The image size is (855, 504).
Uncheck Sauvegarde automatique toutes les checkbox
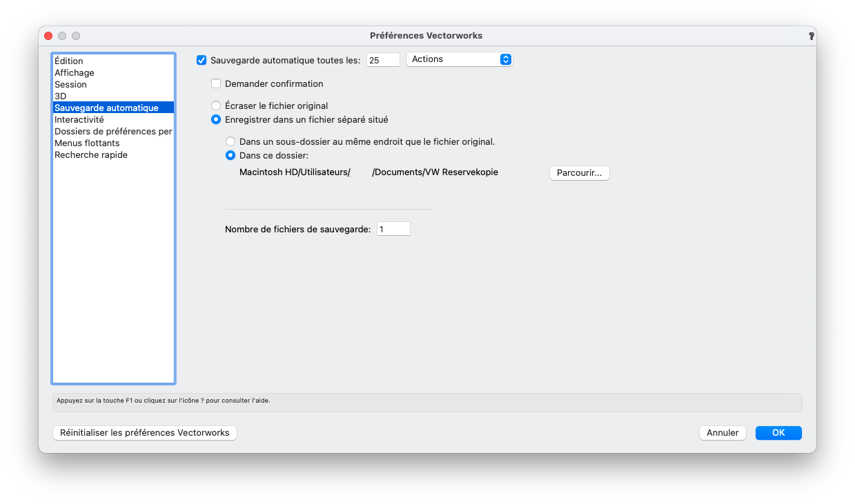point(202,60)
